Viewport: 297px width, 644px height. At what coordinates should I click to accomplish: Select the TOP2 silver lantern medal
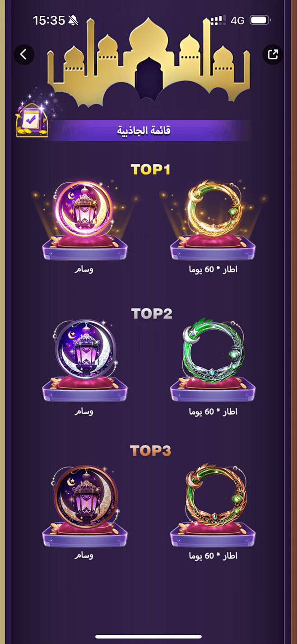85,349
